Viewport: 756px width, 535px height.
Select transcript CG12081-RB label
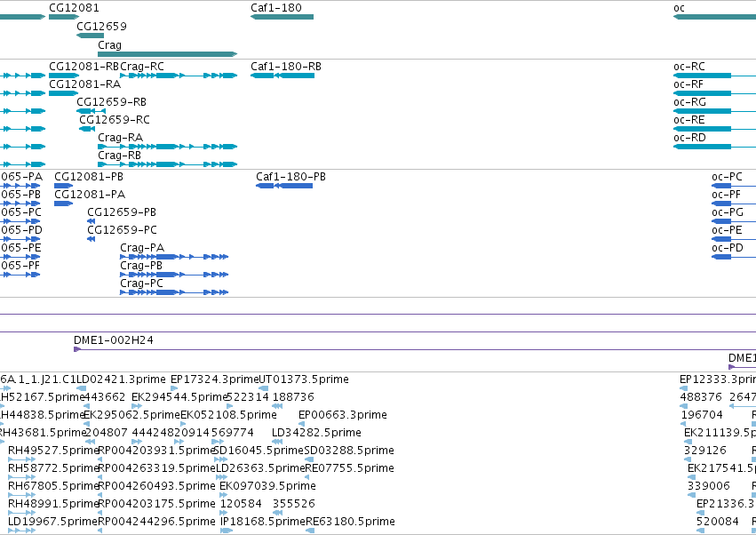(x=84, y=66)
